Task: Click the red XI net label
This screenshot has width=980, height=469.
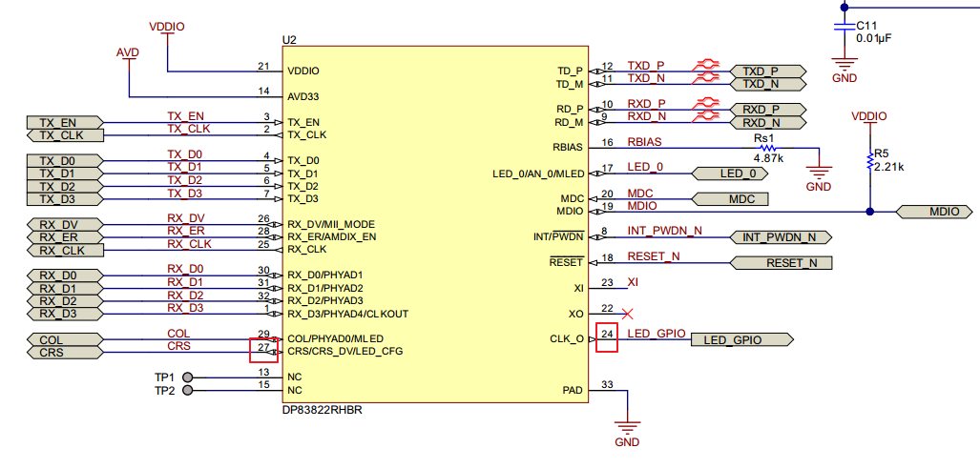Action: click(633, 281)
